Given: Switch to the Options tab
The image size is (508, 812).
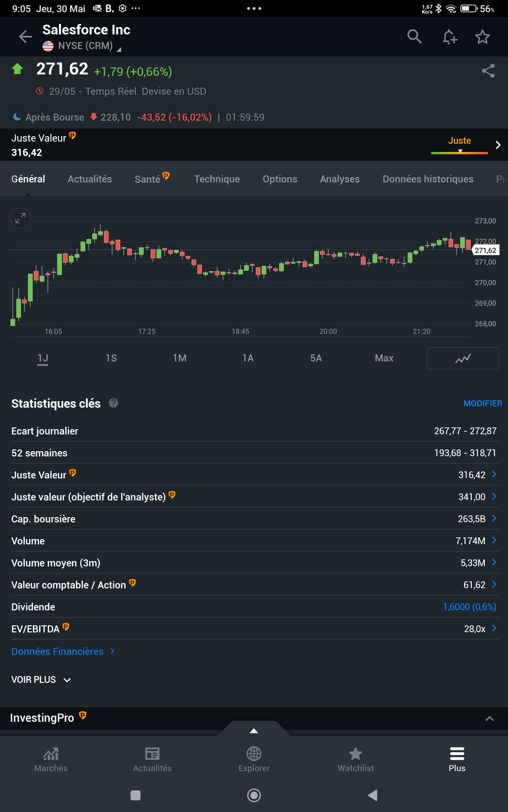Looking at the screenshot, I should click(x=280, y=179).
